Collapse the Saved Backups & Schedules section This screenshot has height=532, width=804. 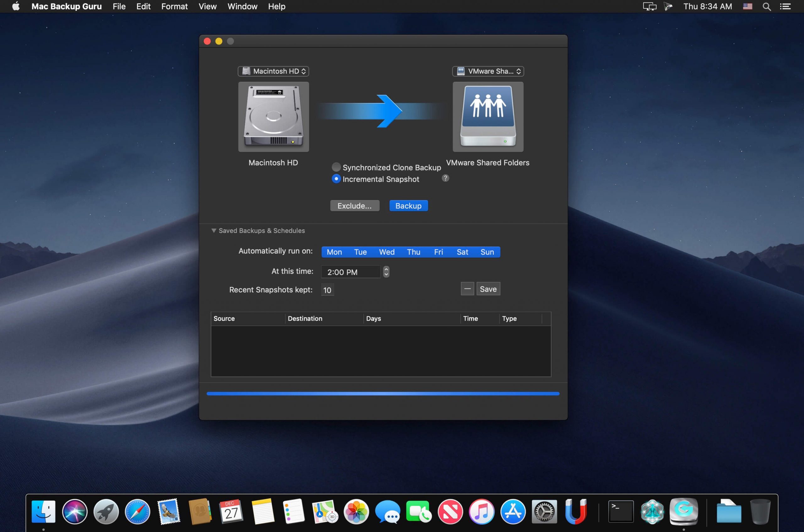[x=214, y=230]
